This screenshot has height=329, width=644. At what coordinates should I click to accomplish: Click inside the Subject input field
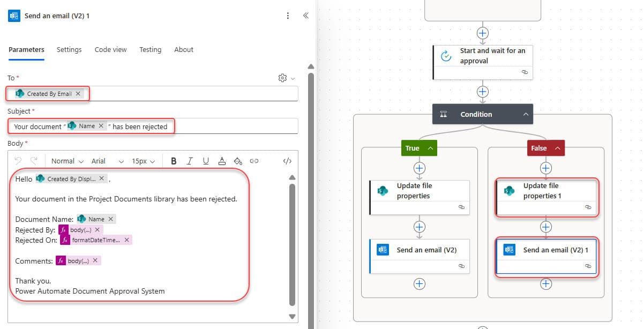[x=225, y=126]
